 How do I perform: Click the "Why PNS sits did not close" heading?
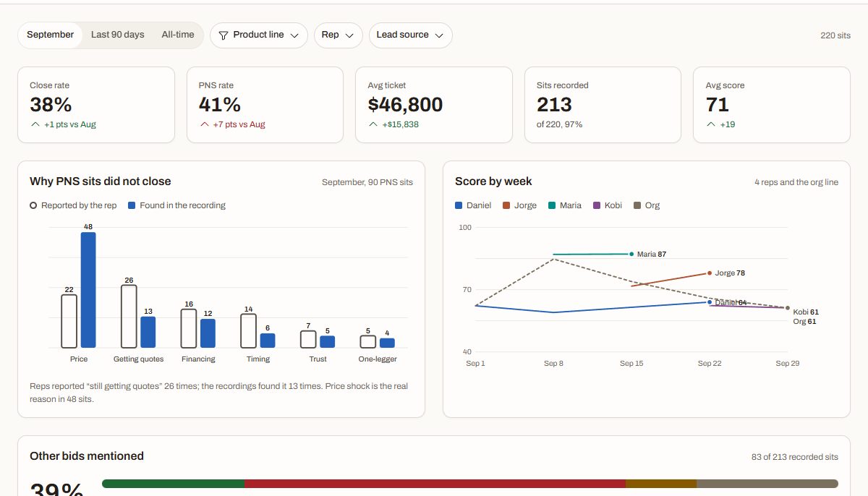point(101,181)
